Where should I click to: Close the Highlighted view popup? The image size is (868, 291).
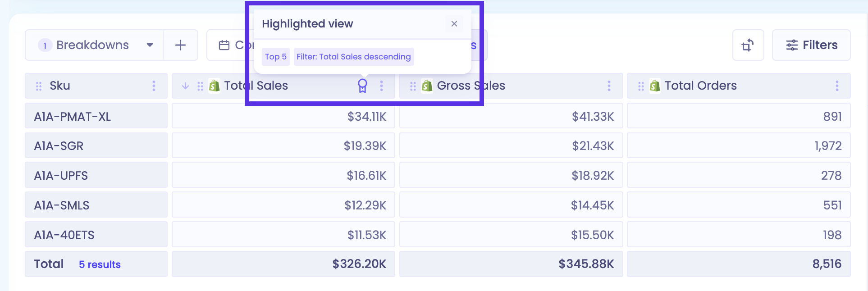click(454, 24)
